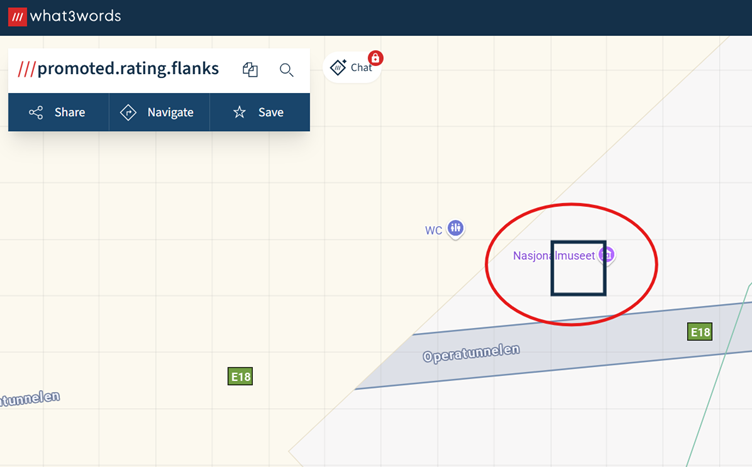This screenshot has height=467, width=752.
Task: Click the Operatunnelen road label
Action: pos(471,353)
